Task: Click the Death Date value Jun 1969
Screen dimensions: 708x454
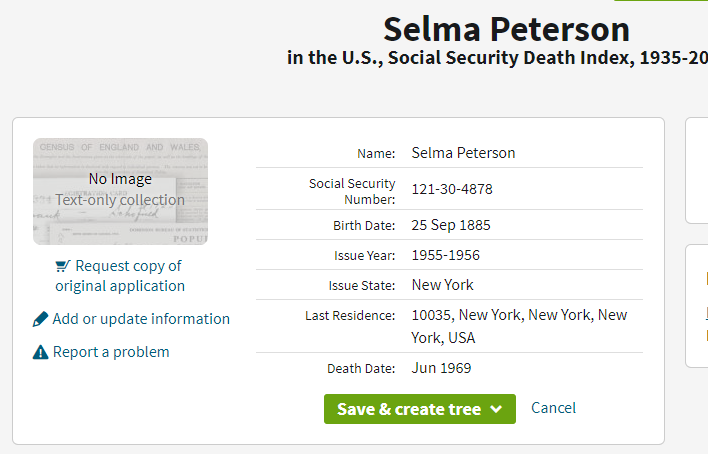Action: (441, 368)
